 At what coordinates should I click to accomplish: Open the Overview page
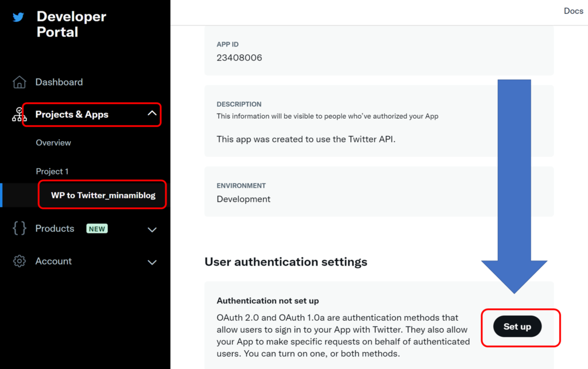53,143
